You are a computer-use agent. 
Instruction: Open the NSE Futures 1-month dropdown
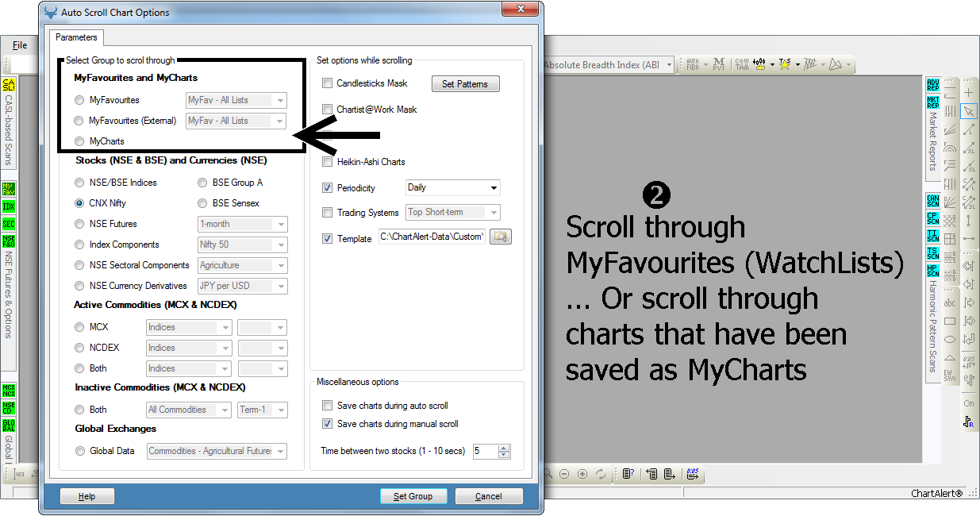[x=242, y=224]
